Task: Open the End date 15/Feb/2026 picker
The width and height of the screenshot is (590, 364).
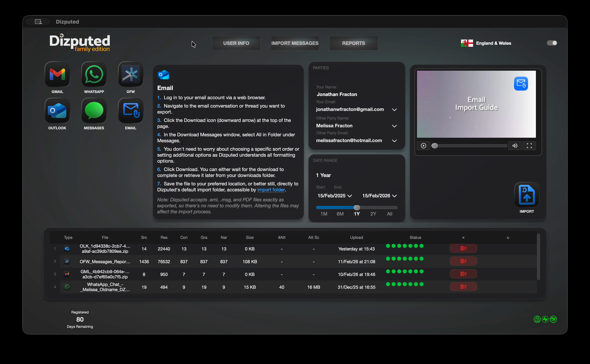Action: click(379, 196)
